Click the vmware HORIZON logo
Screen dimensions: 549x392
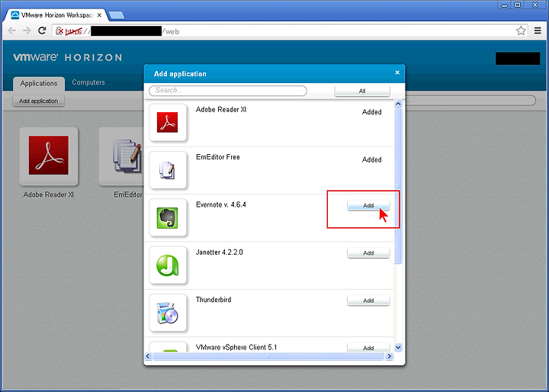pos(68,57)
